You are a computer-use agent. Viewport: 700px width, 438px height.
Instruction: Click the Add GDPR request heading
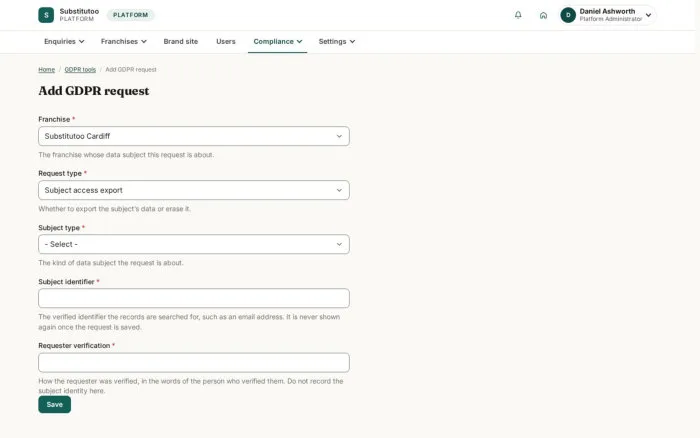[x=94, y=91]
